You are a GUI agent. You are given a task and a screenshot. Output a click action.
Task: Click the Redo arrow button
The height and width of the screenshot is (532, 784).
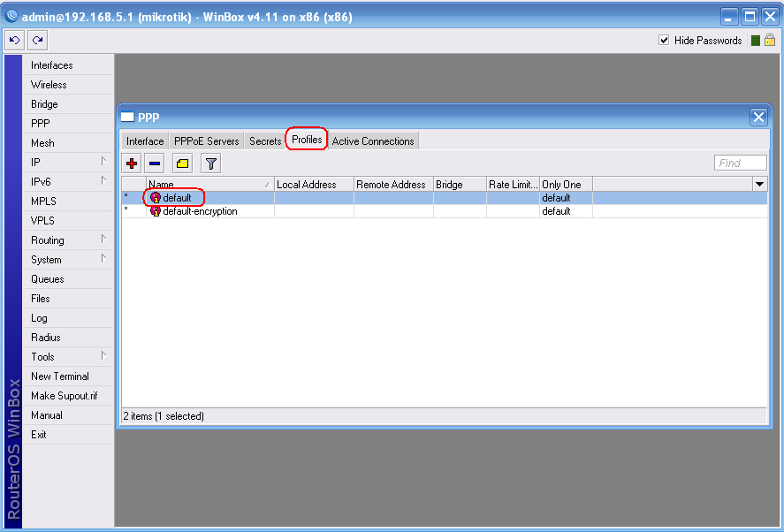pyautogui.click(x=37, y=40)
